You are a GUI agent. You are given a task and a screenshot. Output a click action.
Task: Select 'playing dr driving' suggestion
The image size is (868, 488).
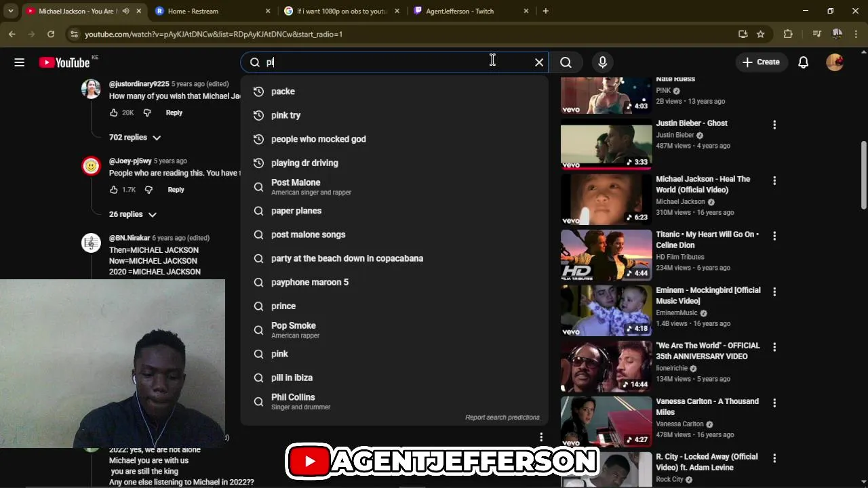pos(393,163)
